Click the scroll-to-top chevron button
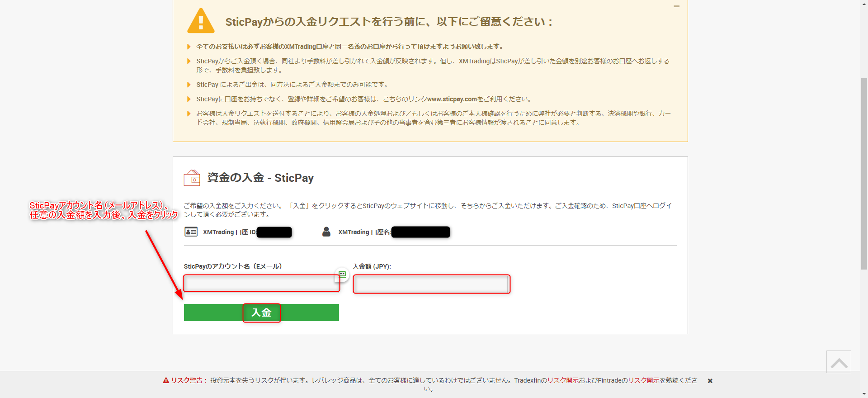 839,362
